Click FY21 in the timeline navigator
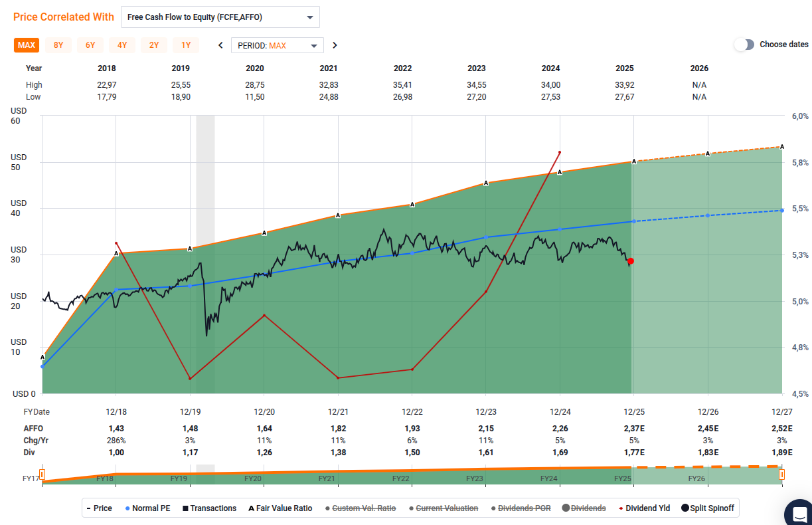Image resolution: width=812 pixels, height=525 pixels. [326, 478]
